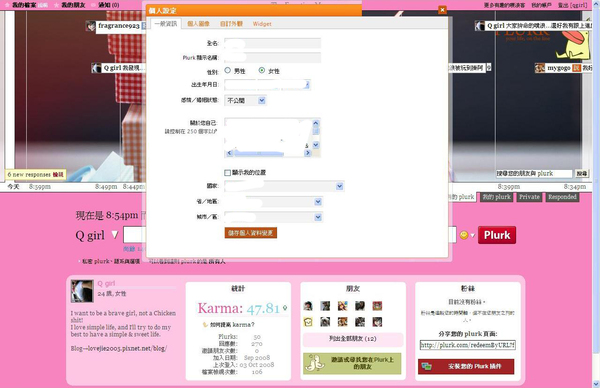Click third friend avatar in top row
This screenshot has height=388, width=600.
(x=342, y=306)
